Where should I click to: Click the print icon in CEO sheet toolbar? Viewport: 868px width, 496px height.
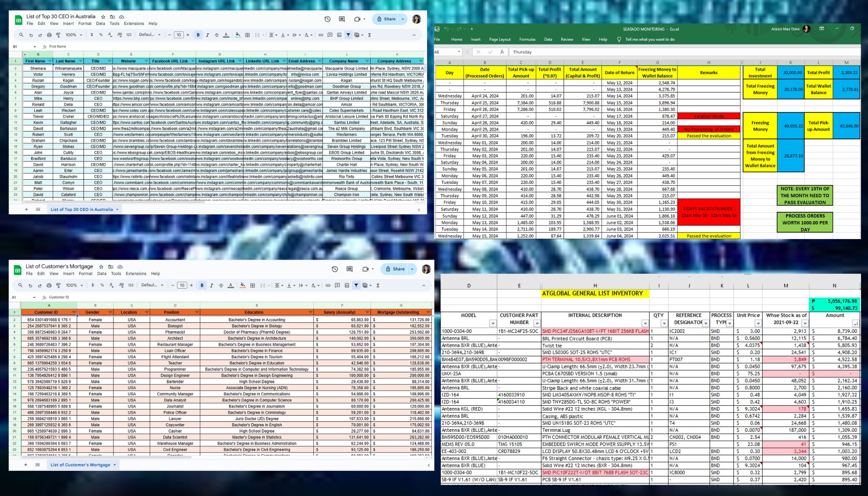click(x=49, y=35)
